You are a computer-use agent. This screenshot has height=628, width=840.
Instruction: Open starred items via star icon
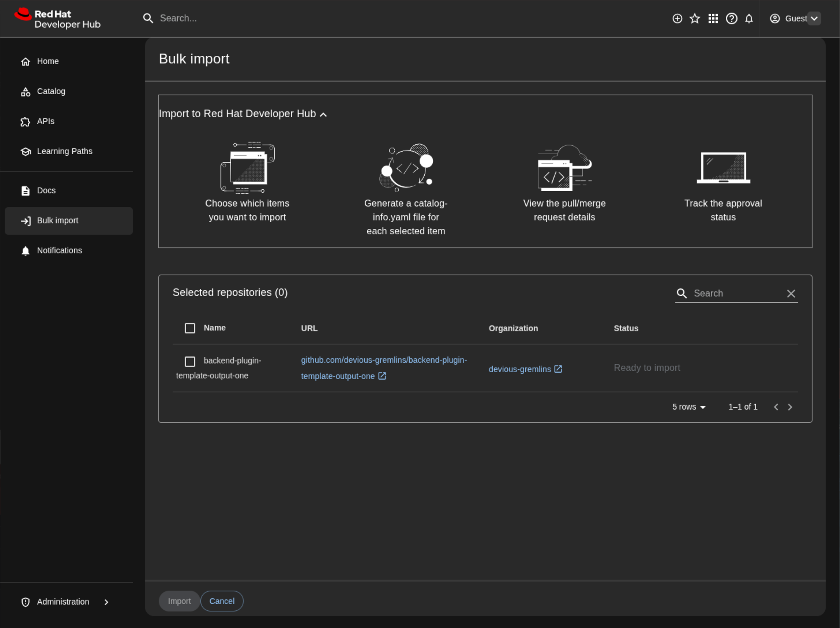(x=695, y=18)
